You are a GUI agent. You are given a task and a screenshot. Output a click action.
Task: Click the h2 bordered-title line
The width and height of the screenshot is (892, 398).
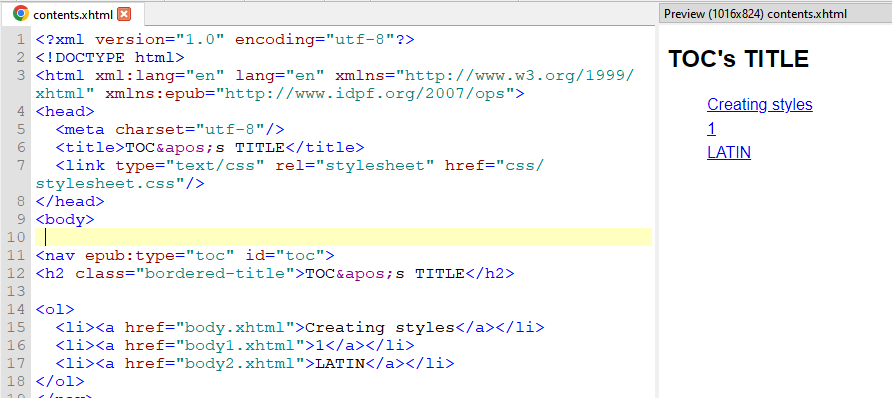pos(275,274)
